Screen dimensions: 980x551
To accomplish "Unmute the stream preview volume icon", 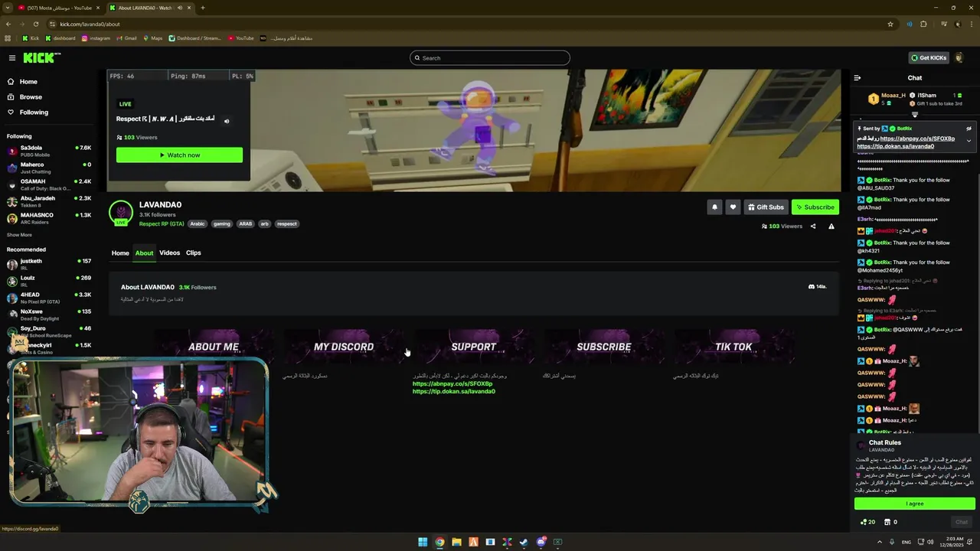I will click(x=227, y=121).
